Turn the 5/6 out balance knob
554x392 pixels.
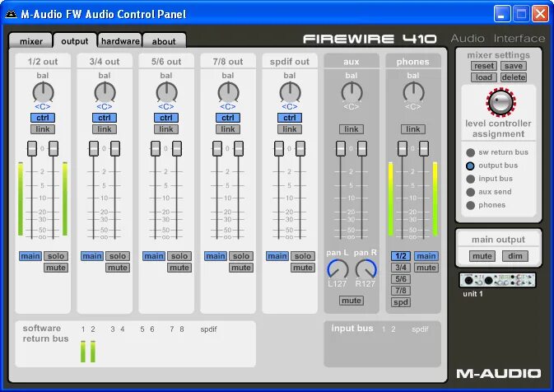166,92
